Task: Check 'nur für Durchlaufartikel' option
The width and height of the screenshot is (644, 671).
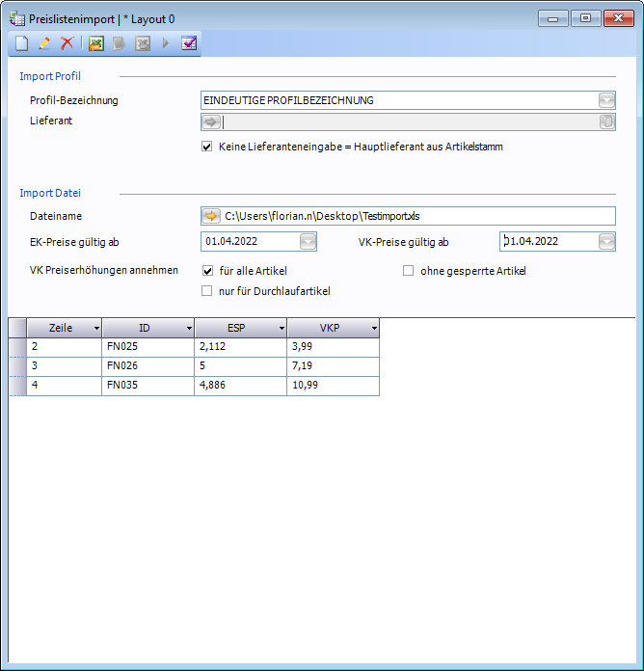Action: click(x=206, y=291)
